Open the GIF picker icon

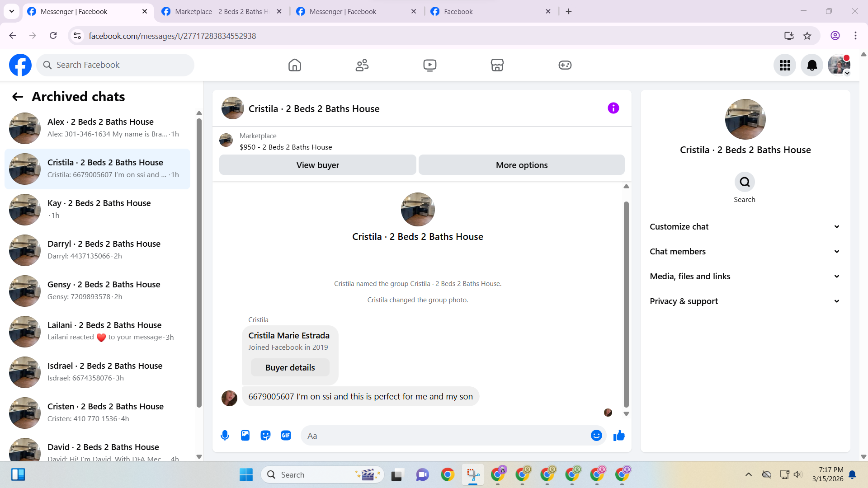(x=286, y=436)
